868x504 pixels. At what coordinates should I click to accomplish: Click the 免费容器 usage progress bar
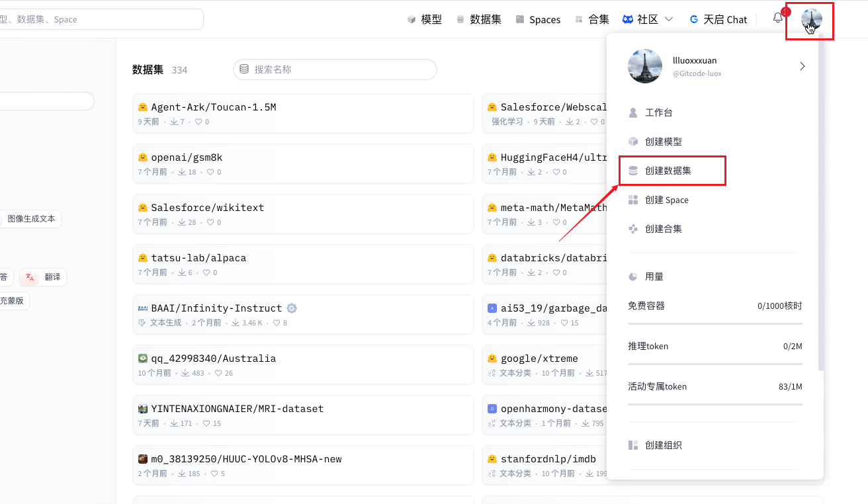point(715,323)
